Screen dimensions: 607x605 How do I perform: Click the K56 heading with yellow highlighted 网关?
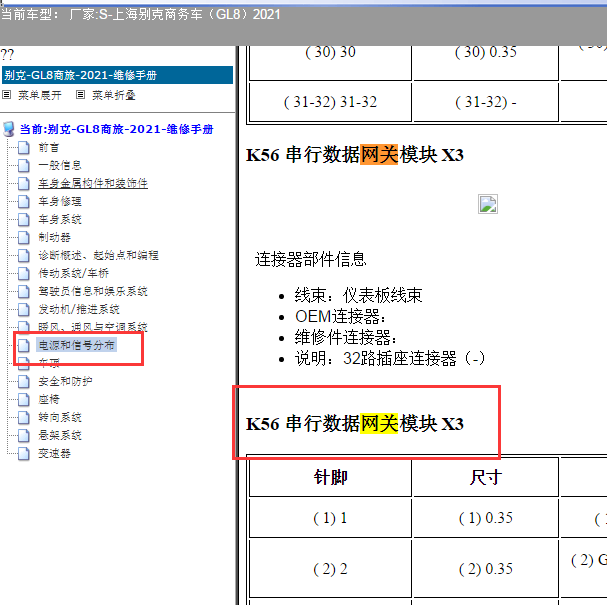pyautogui.click(x=355, y=423)
